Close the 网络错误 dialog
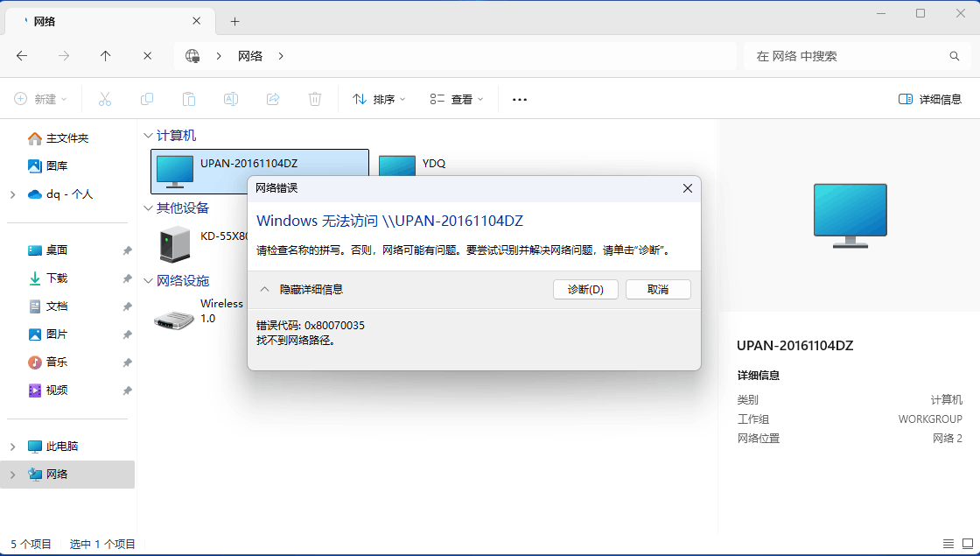The height and width of the screenshot is (556, 980). point(688,187)
